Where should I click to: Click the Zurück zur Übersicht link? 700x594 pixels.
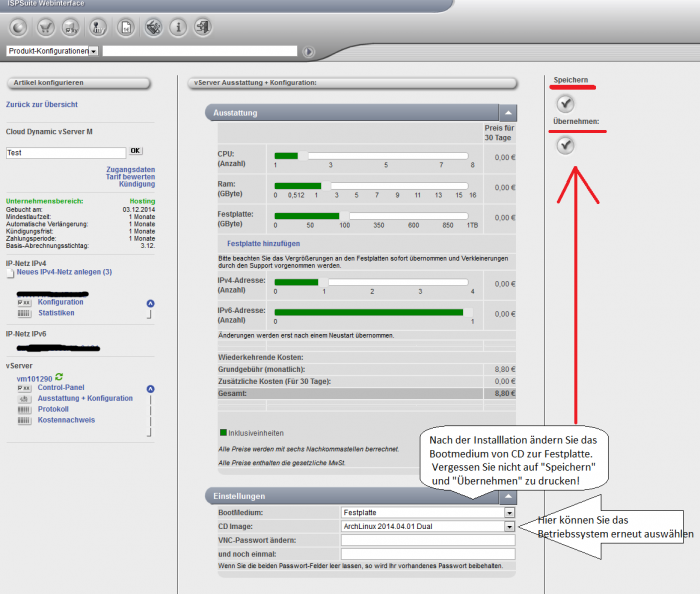pos(41,104)
